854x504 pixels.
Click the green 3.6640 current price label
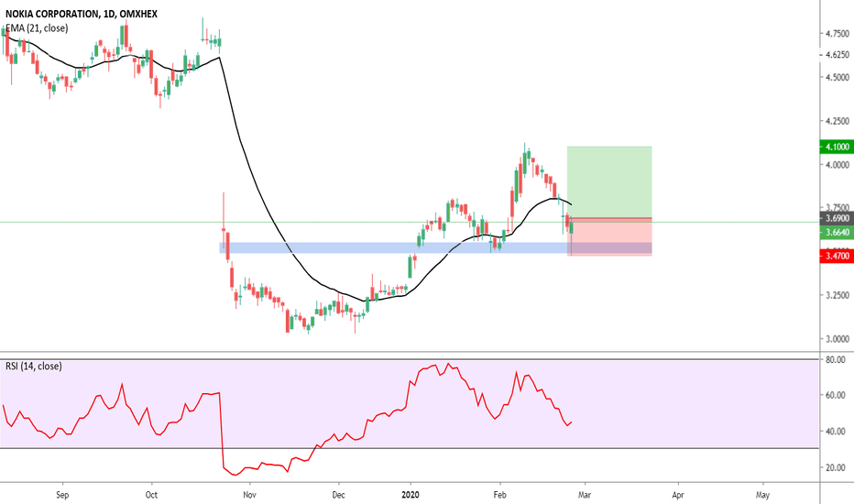pyautogui.click(x=836, y=232)
